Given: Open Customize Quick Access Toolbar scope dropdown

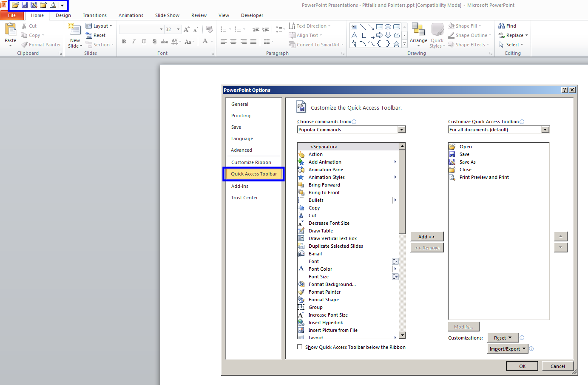Looking at the screenshot, I should [545, 130].
